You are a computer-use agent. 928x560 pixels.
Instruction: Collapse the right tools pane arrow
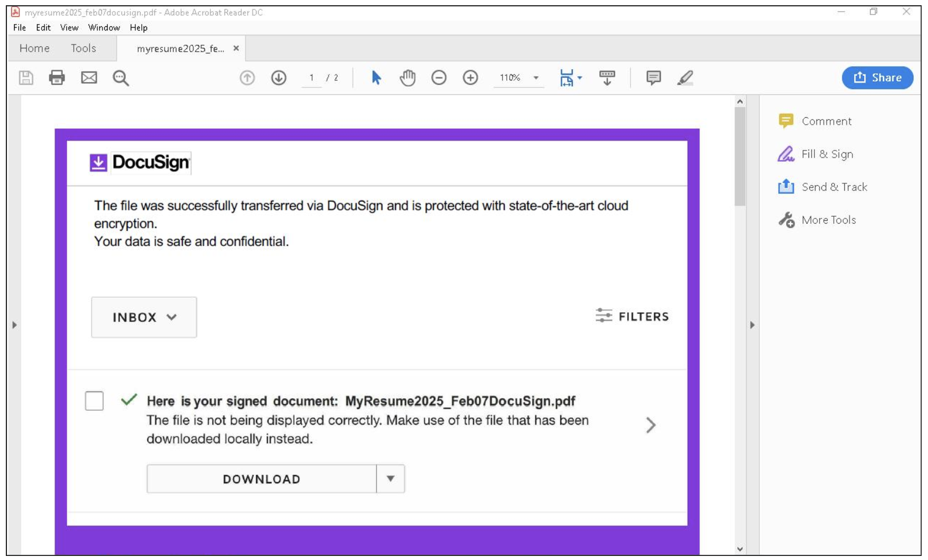(752, 325)
